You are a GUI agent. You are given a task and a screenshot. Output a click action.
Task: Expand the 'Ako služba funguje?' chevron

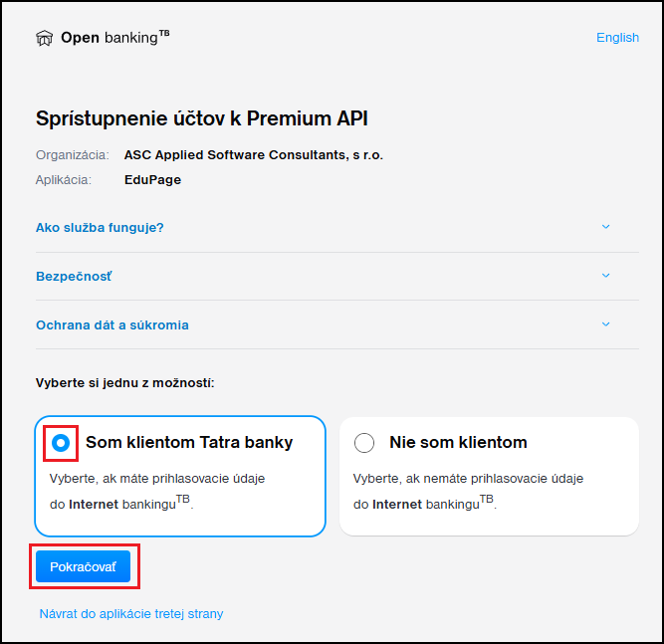[x=605, y=227]
